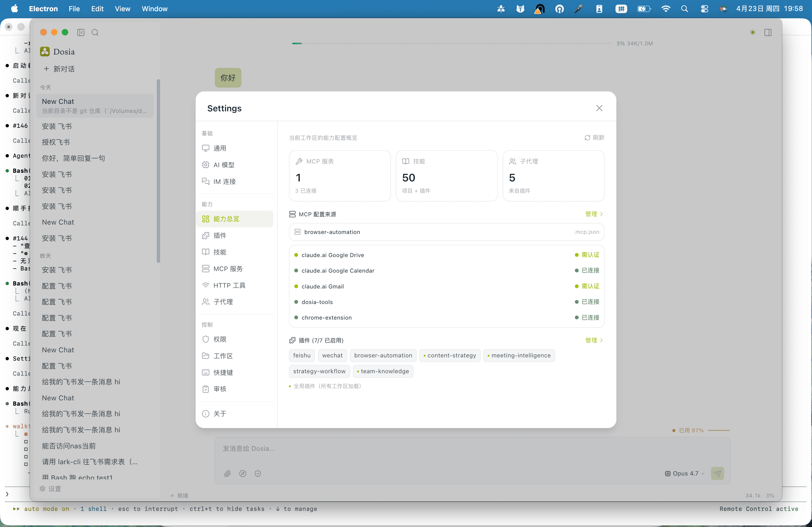
Task: Open the HTTP 工具 settings section
Action: pos(235,285)
